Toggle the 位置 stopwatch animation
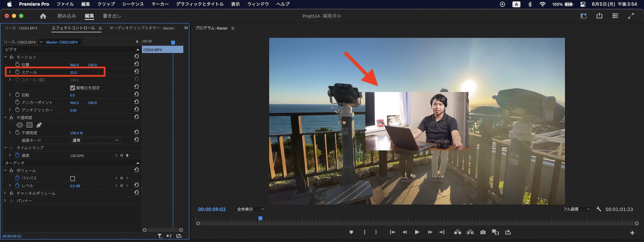 tap(17, 65)
